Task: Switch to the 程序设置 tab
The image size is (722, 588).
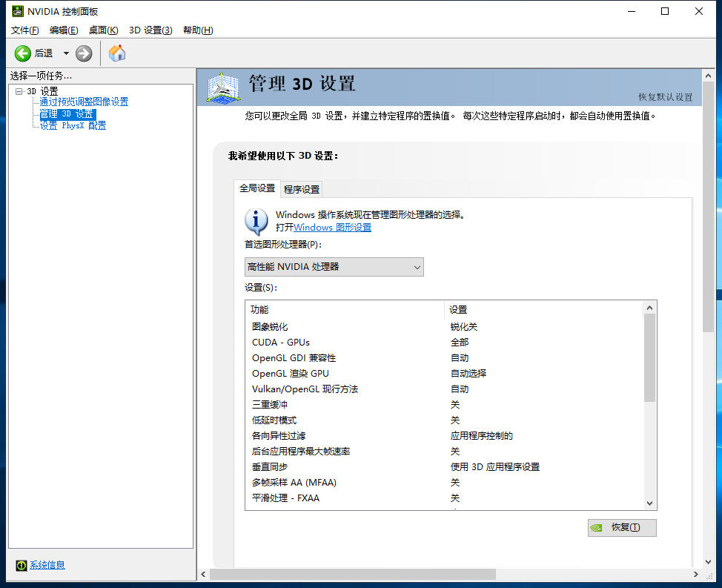Action: point(302,189)
